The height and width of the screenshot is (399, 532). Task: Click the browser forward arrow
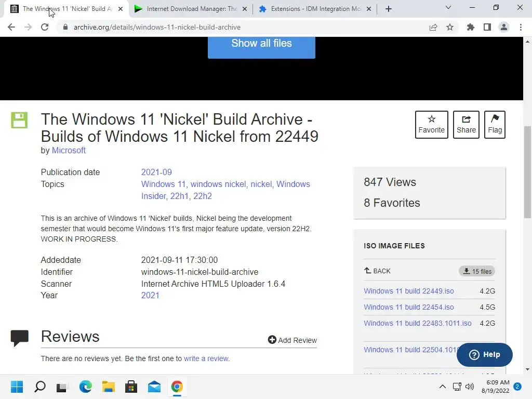point(28,27)
